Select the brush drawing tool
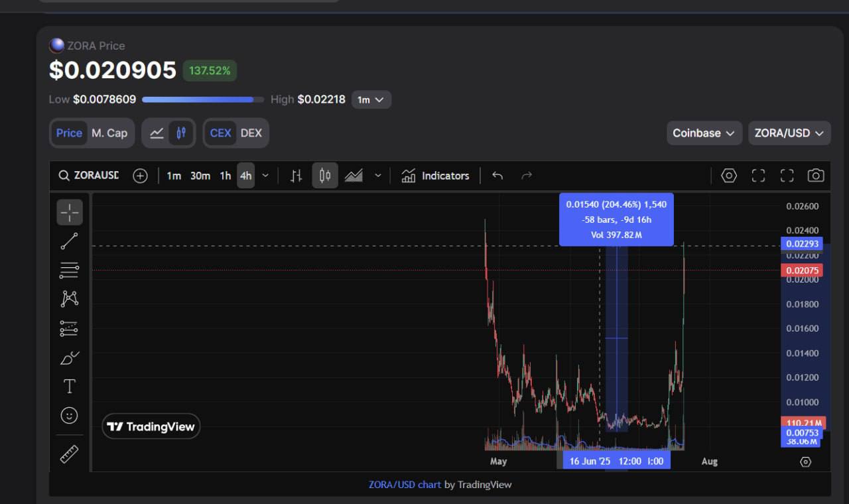Screen dimensions: 849x504 coord(70,357)
